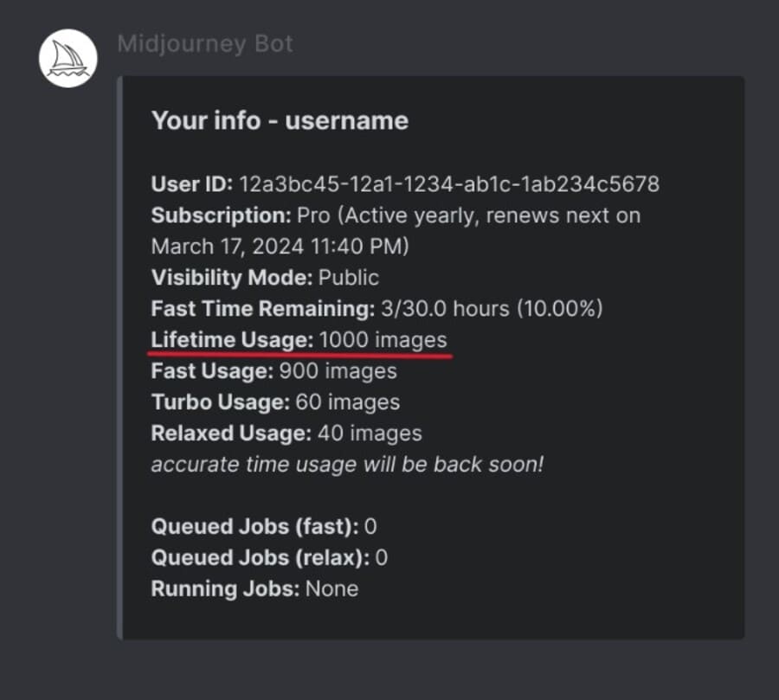
Task: Click the Relaxed Usage label
Action: coord(231,433)
